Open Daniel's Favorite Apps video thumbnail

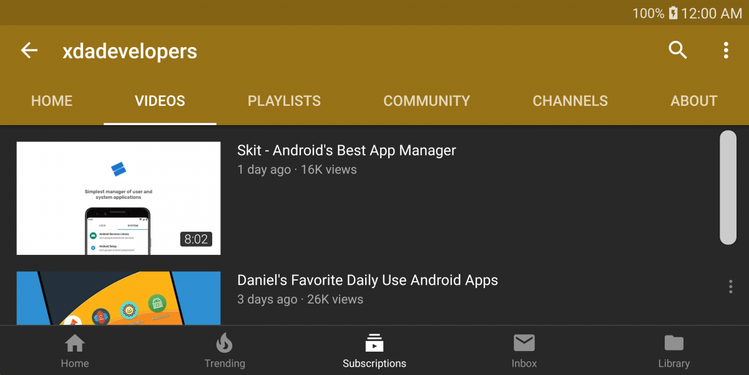pyautogui.click(x=118, y=298)
